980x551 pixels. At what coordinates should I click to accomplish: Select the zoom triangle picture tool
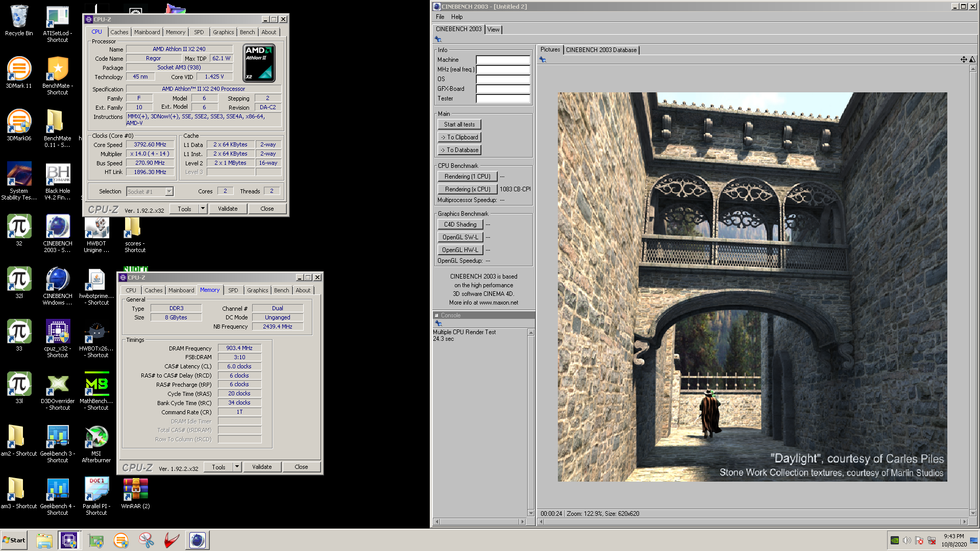(x=972, y=60)
